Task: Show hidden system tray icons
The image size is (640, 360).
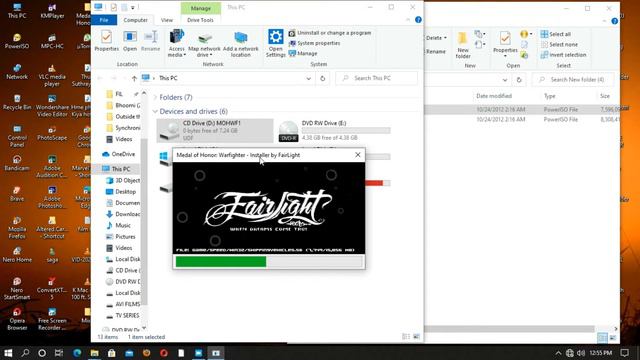Action: click(x=558, y=353)
